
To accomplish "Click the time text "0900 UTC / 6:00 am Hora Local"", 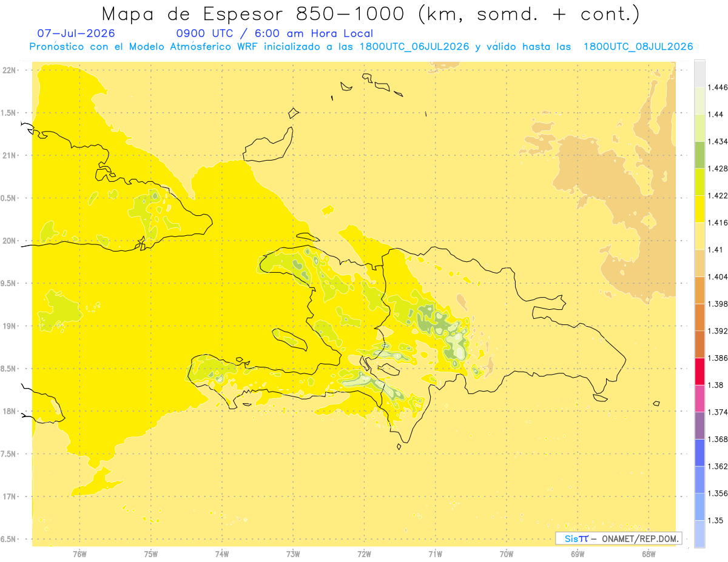I will 275,34.
